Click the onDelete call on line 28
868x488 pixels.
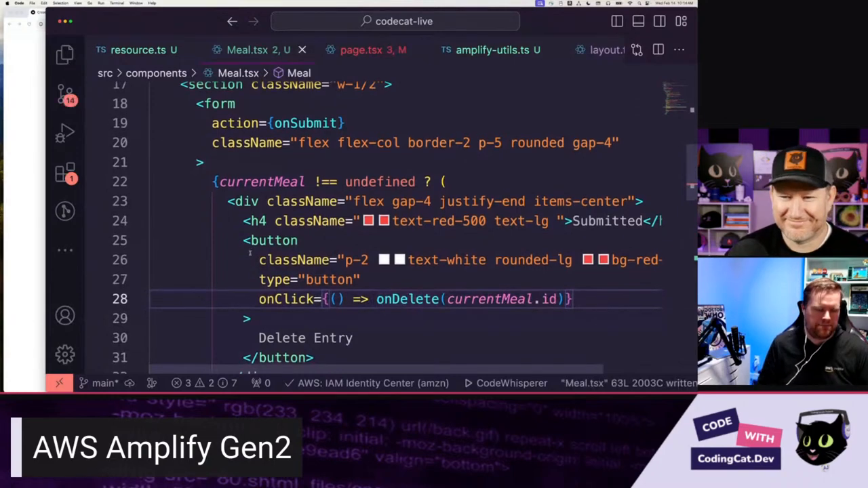(x=408, y=299)
